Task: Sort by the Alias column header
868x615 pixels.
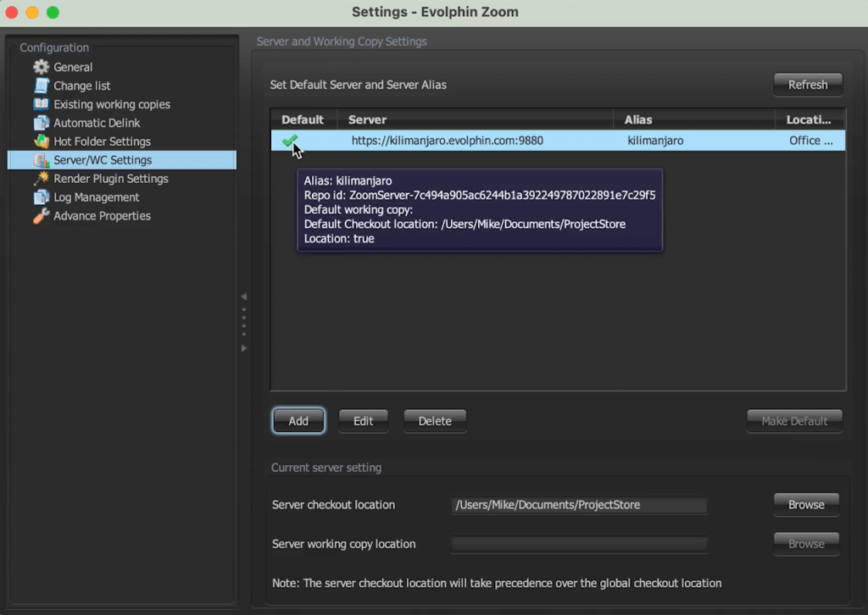Action: click(638, 119)
